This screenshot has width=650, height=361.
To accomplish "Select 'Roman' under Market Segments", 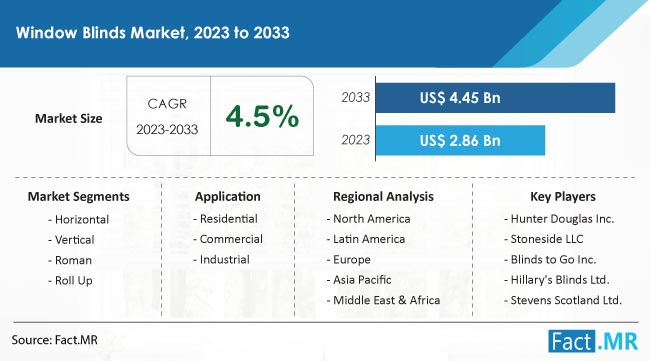I will [73, 260].
